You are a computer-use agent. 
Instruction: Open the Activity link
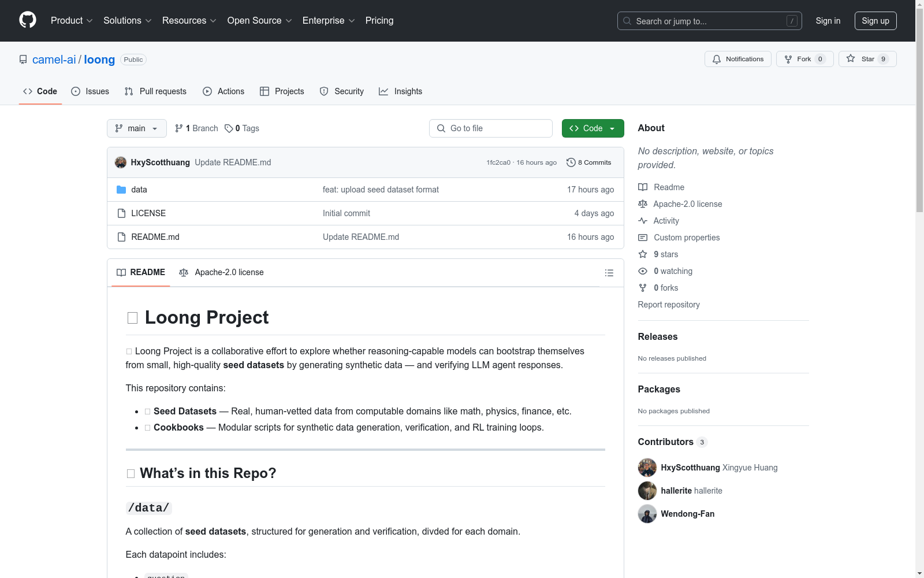(x=659, y=221)
